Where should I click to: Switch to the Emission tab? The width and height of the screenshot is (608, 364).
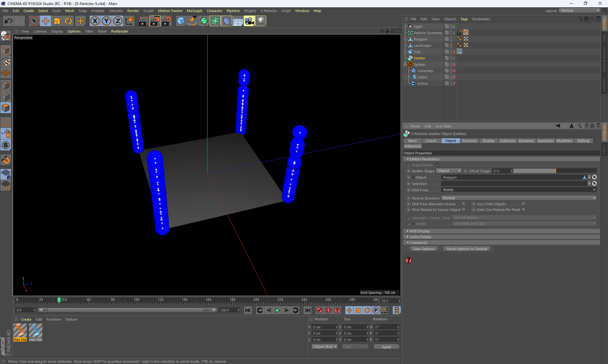(469, 141)
